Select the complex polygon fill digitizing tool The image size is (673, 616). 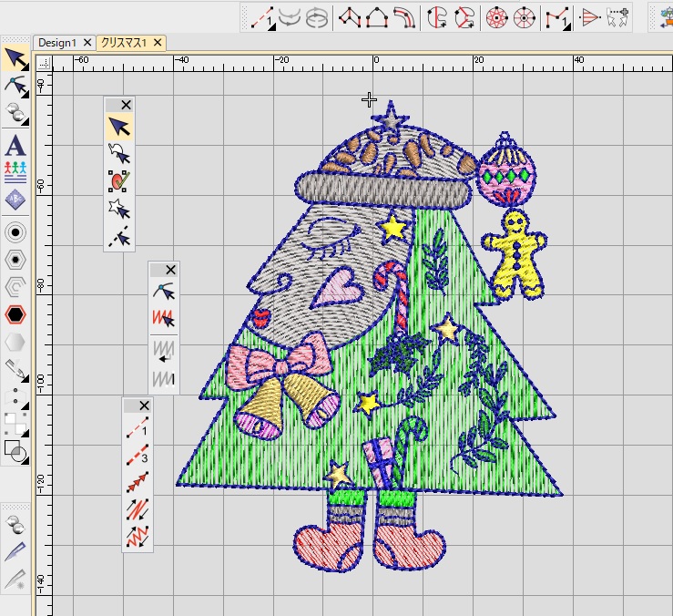coord(350,18)
